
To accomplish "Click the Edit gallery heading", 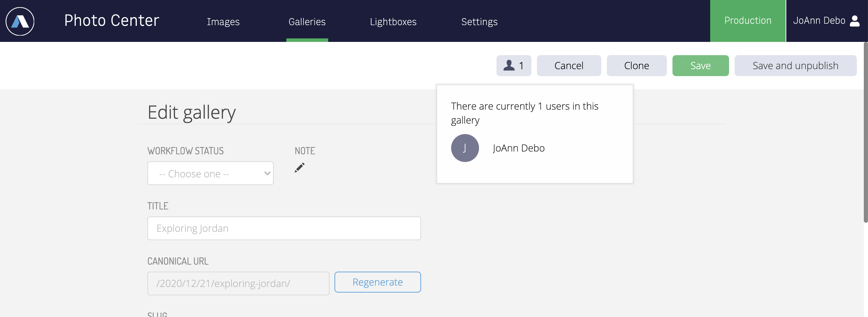I will click(192, 113).
